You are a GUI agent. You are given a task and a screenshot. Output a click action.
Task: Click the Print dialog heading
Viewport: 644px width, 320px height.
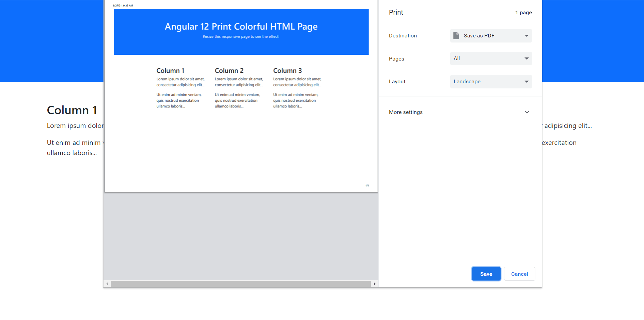[396, 12]
